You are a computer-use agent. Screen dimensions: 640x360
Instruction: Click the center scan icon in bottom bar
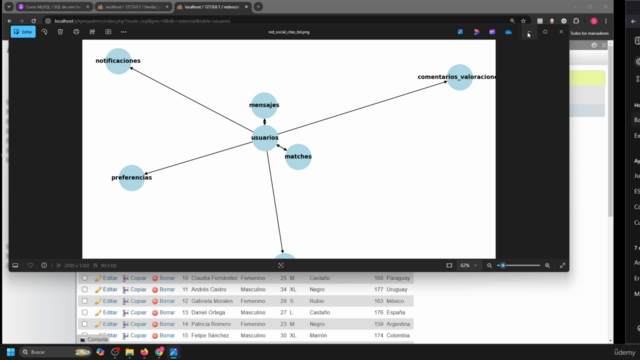click(x=281, y=265)
